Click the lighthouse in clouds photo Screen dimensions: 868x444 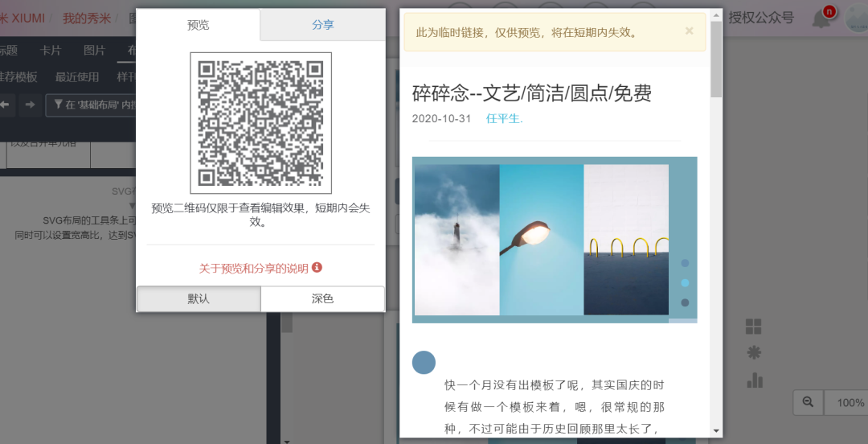click(x=457, y=240)
